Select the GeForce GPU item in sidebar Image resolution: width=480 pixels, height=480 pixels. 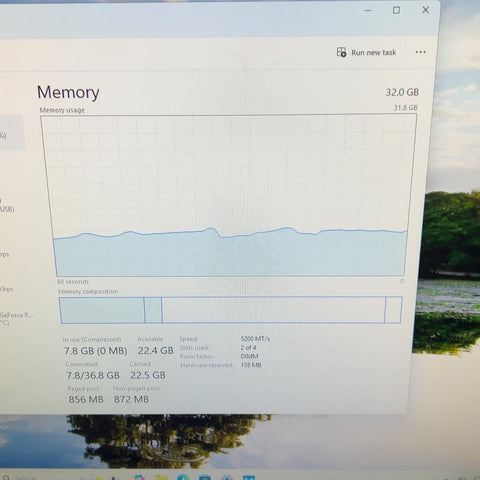[x=16, y=319]
